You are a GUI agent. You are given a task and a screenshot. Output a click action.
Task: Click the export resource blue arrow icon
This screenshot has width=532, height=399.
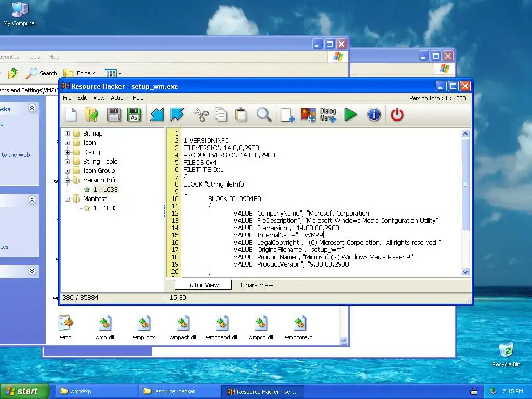click(x=178, y=115)
